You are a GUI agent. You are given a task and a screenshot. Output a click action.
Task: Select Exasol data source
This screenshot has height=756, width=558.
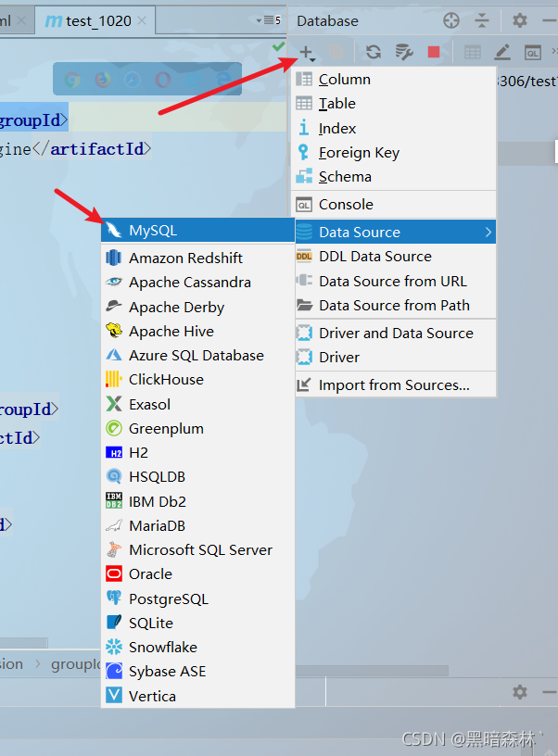click(197, 404)
